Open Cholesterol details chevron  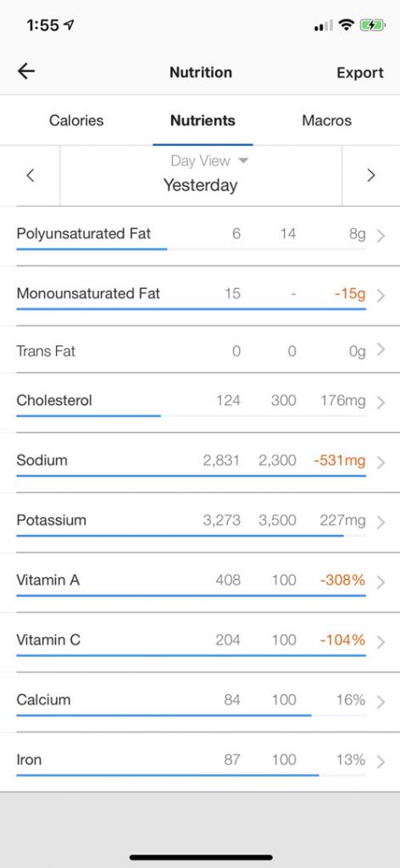coord(381,403)
